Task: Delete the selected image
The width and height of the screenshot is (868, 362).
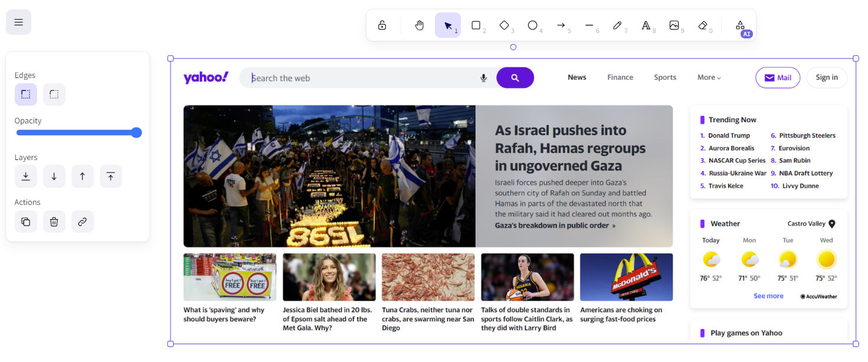Action: pyautogui.click(x=54, y=221)
